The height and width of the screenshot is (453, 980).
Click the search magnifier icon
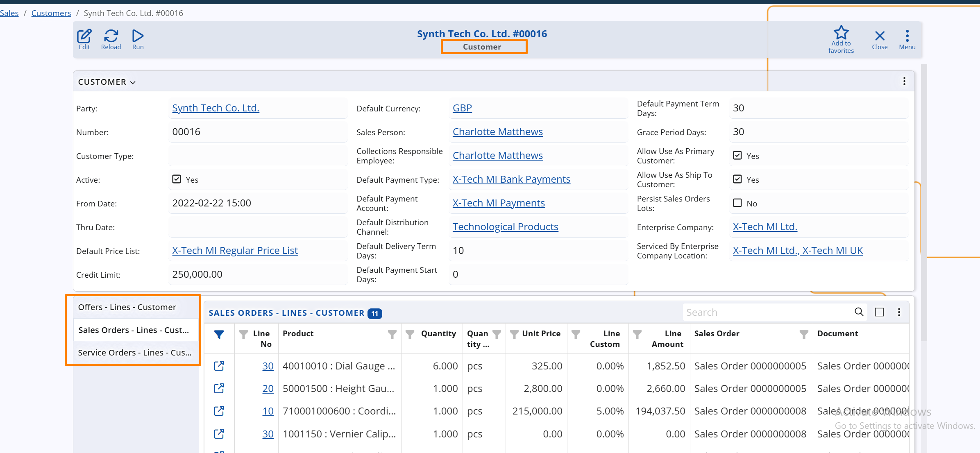point(859,312)
